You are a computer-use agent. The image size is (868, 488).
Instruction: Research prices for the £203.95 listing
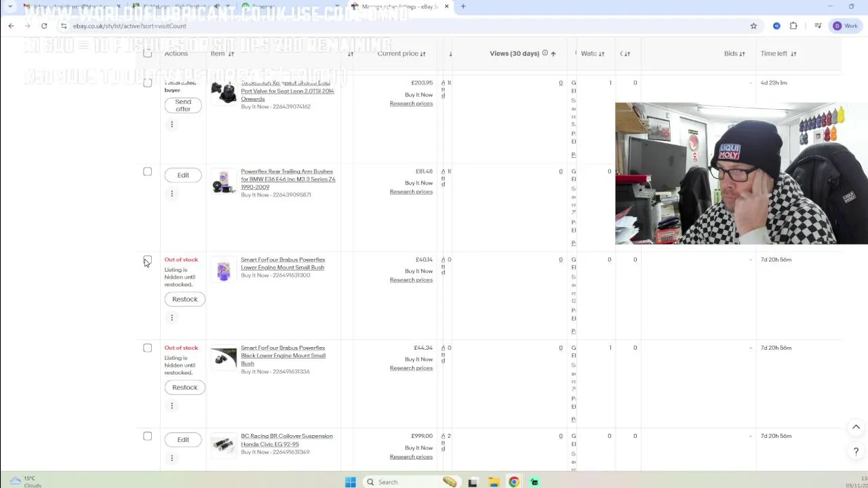[411, 104]
